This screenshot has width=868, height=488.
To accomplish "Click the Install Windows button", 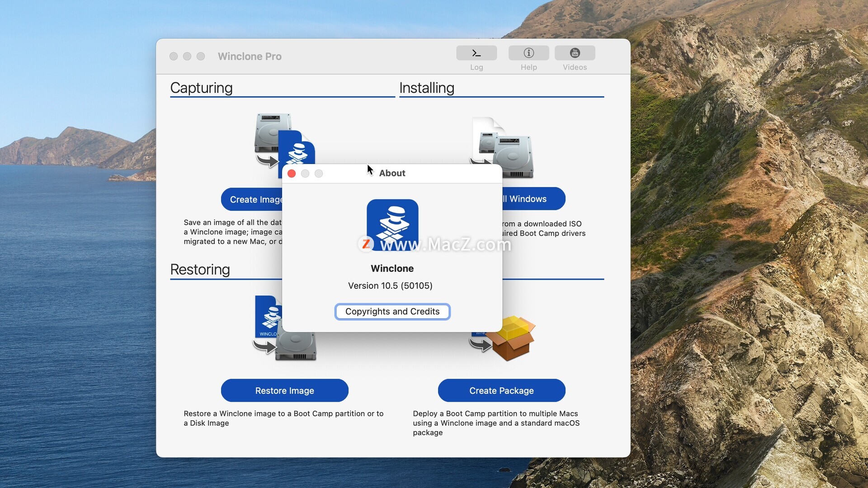I will (x=533, y=199).
